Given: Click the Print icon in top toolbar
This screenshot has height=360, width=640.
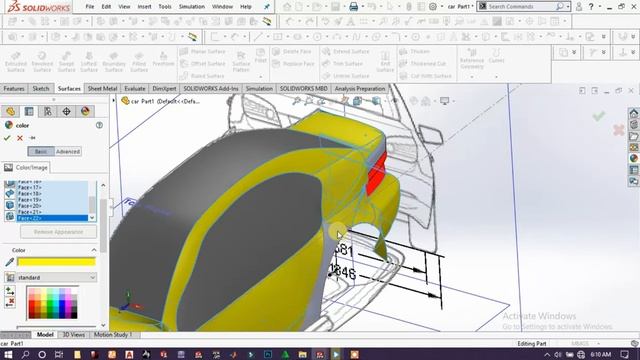Looking at the screenshot, I should click(353, 7).
